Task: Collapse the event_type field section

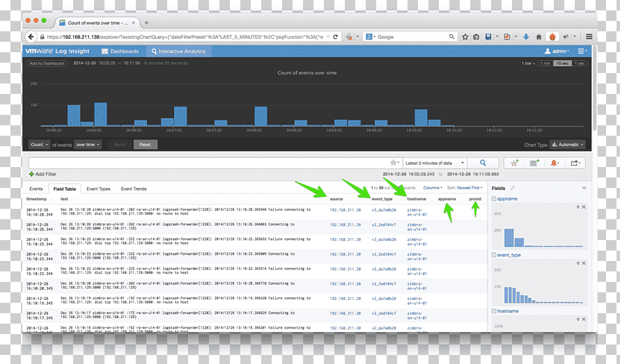Action: (494, 255)
